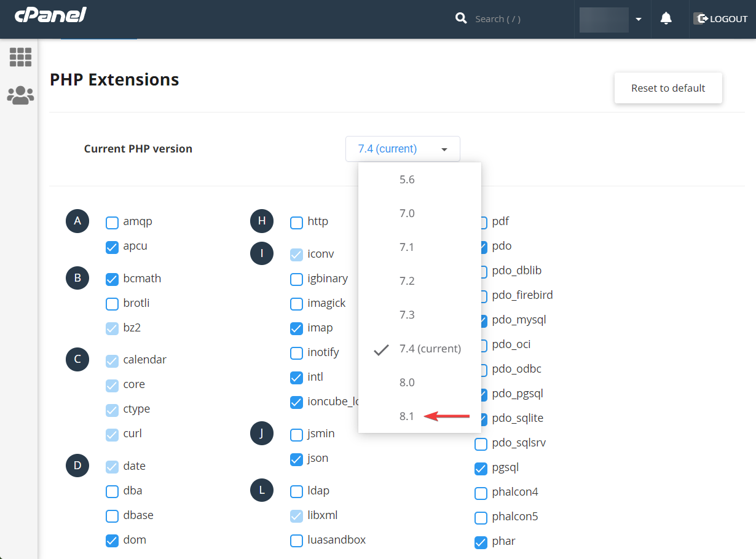Enable the brotli extension
This screenshot has width=756, height=559.
(112, 304)
